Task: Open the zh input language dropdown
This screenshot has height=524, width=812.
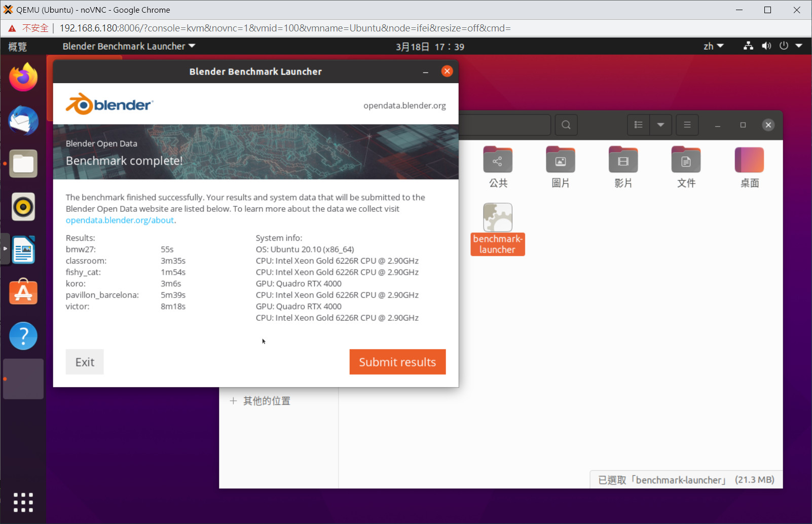Action: 713,46
